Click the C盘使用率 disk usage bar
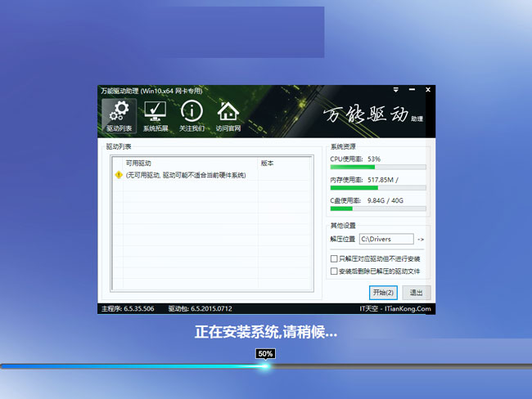Viewport: 532px width, 399px height. [378, 208]
